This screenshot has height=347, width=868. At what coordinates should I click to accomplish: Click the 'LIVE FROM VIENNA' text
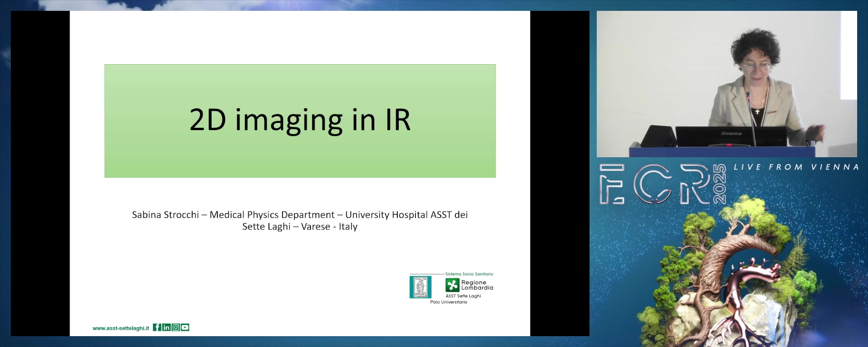pos(796,167)
